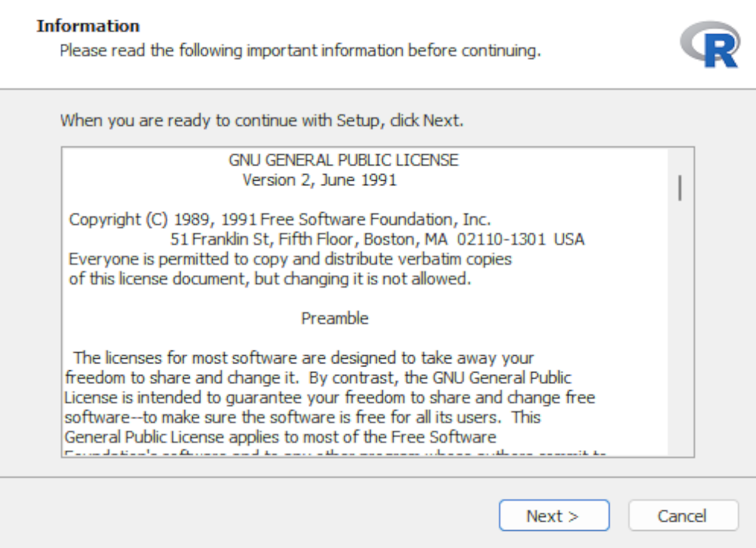Click the 51 Franklin St address line
Image resolution: width=756 pixels, height=548 pixels.
tap(377, 239)
